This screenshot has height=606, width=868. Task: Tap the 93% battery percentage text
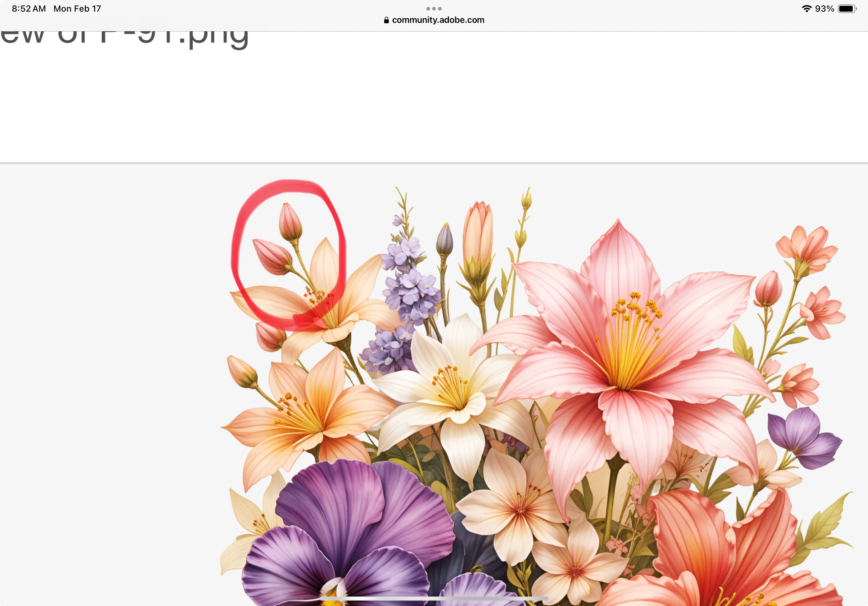tap(824, 9)
